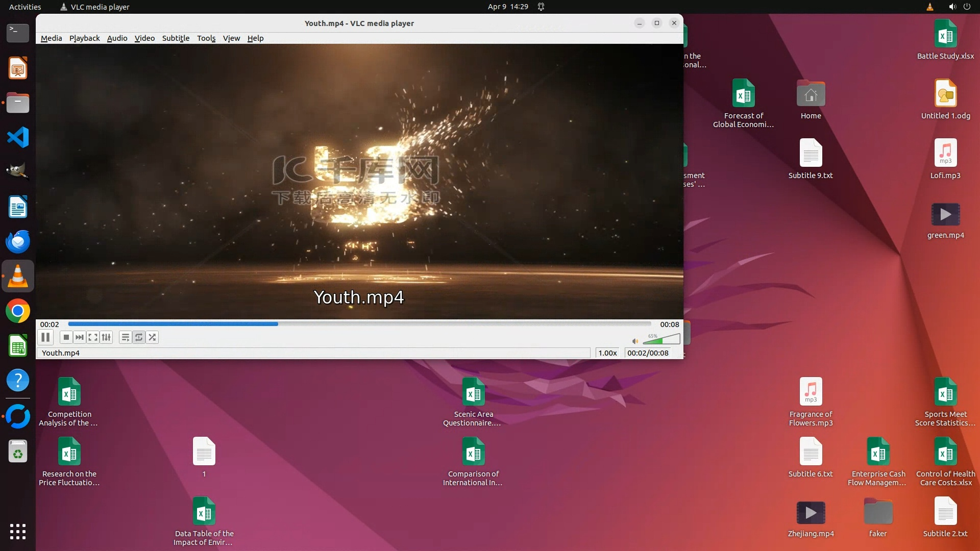The image size is (980, 551).
Task: Toggle random shuffle playback
Action: click(152, 337)
